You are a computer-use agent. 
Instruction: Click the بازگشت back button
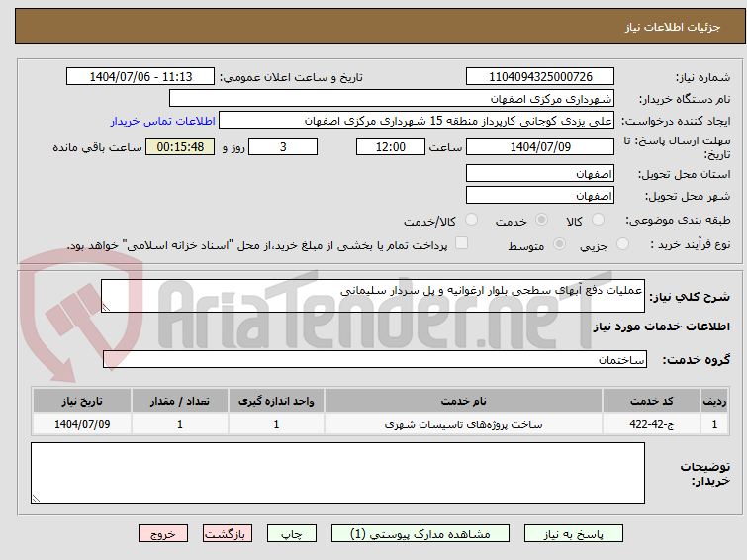[228, 534]
